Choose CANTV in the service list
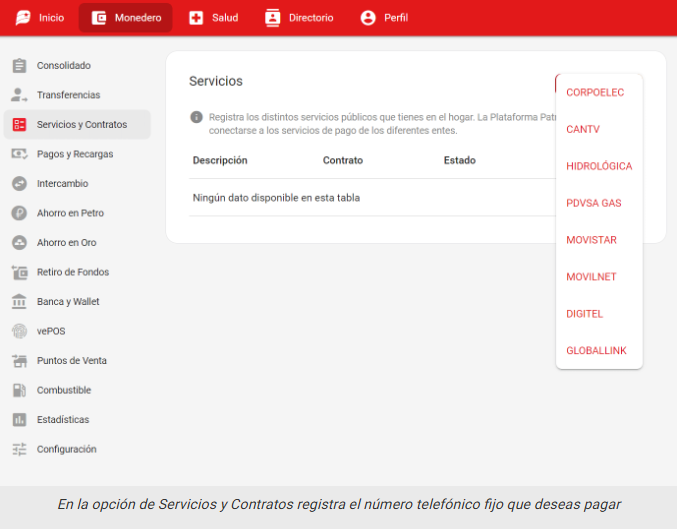677x529 pixels. tap(599, 129)
